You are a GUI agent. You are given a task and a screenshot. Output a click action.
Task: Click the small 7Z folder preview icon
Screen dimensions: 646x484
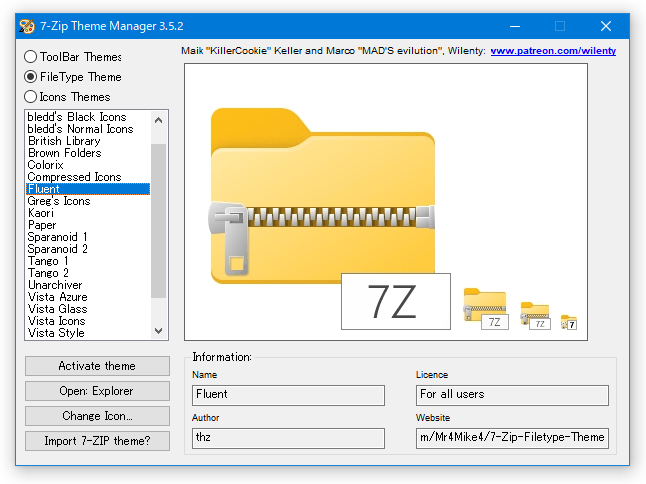pos(535,316)
